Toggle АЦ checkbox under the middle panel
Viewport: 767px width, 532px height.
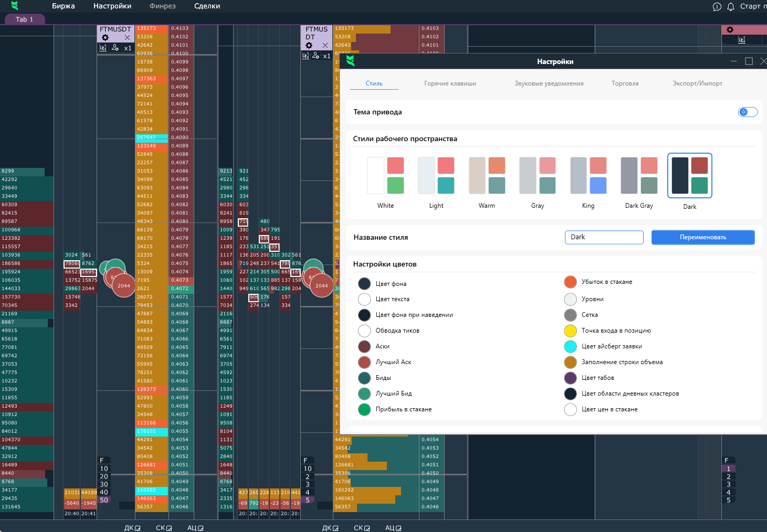click(x=398, y=528)
